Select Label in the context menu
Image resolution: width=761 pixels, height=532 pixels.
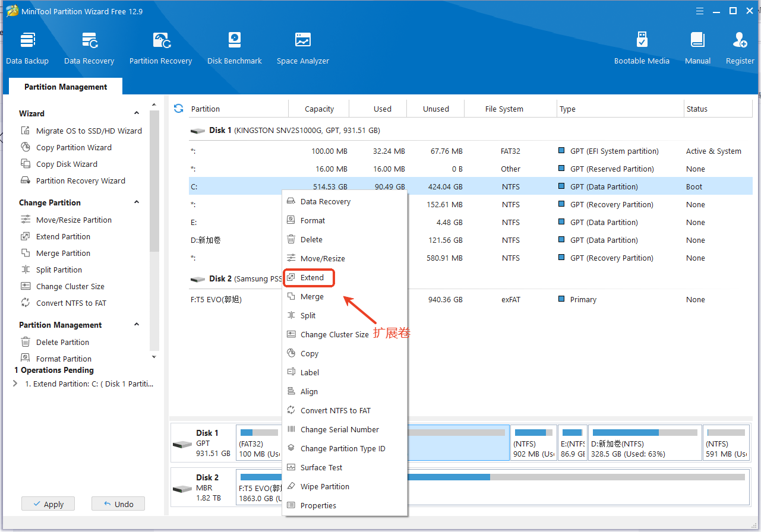pos(345,372)
